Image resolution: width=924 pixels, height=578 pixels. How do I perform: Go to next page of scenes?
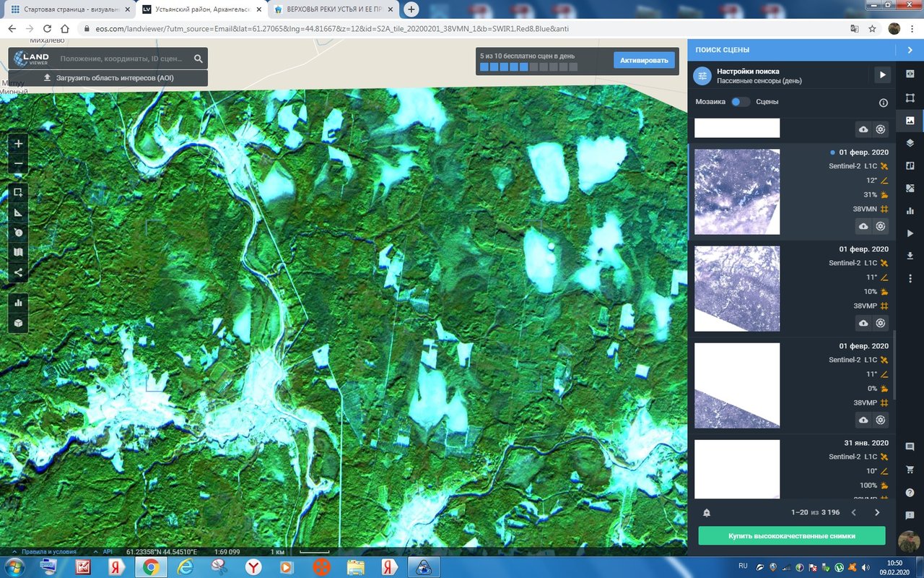(877, 512)
